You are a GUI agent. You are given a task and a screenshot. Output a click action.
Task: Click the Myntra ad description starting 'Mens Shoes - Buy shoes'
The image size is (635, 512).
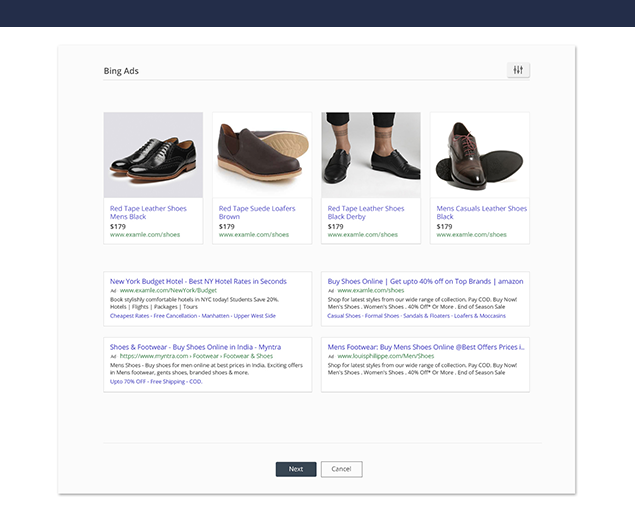(x=206, y=369)
